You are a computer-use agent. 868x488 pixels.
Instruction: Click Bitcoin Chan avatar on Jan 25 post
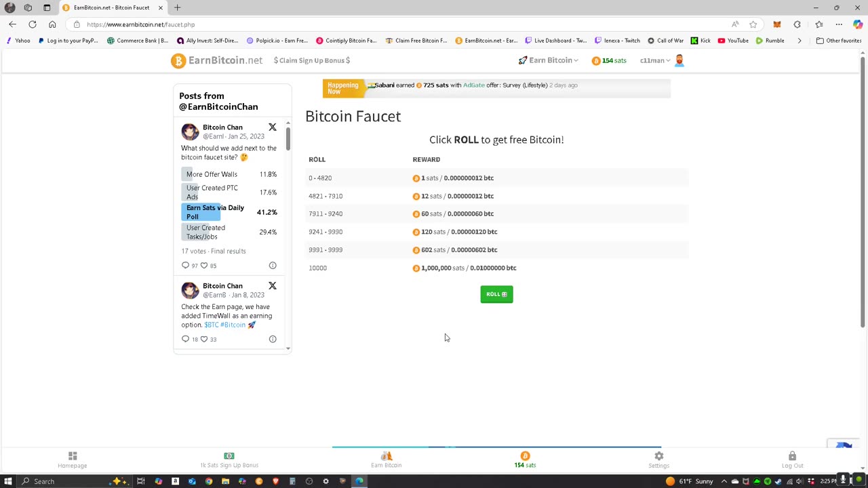pyautogui.click(x=190, y=131)
